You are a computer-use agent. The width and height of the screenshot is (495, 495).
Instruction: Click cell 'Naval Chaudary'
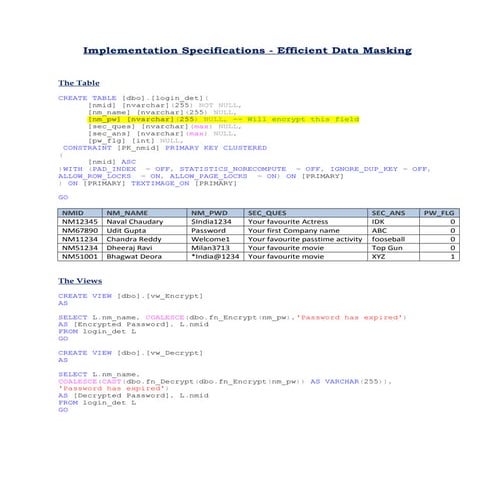click(x=144, y=222)
